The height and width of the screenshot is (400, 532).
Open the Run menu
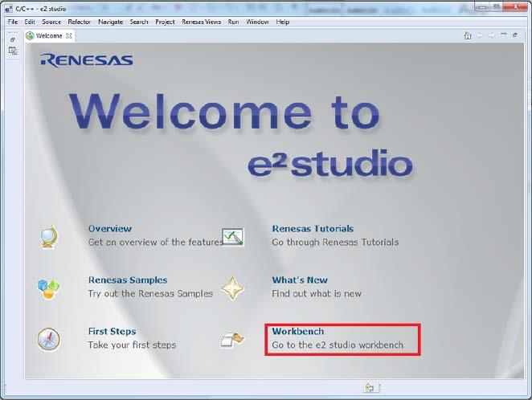pos(233,22)
